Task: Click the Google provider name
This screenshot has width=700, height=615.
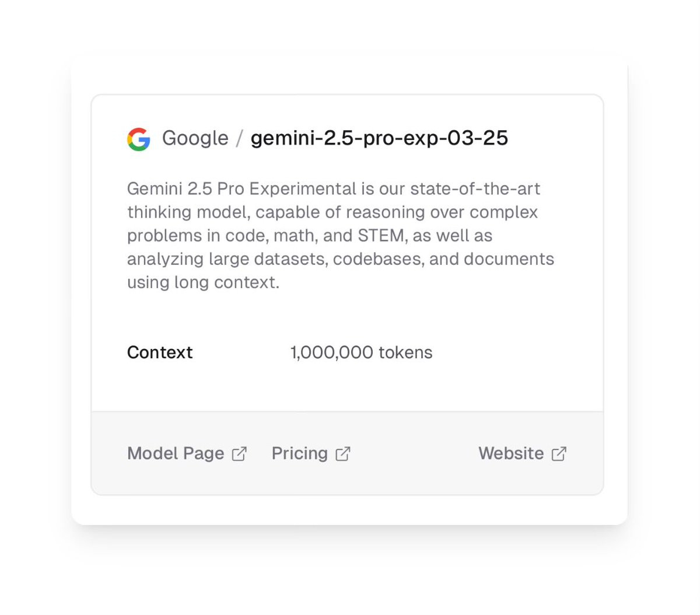Action: click(x=195, y=138)
